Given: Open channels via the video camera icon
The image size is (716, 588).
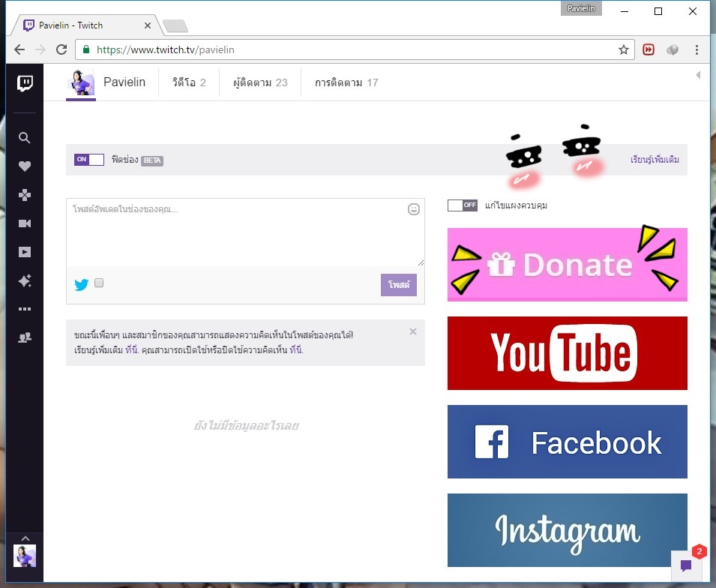Looking at the screenshot, I should [25, 223].
